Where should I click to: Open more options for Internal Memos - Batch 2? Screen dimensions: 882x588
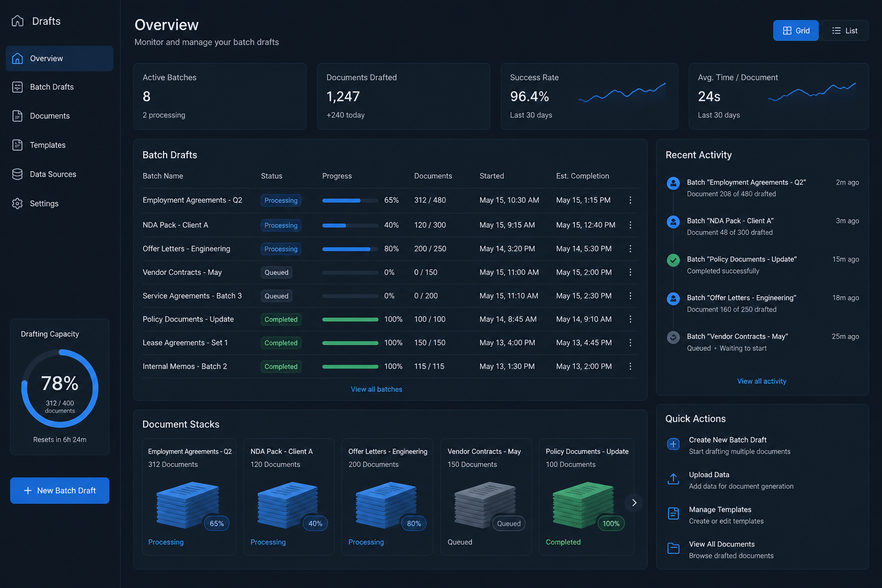(630, 366)
